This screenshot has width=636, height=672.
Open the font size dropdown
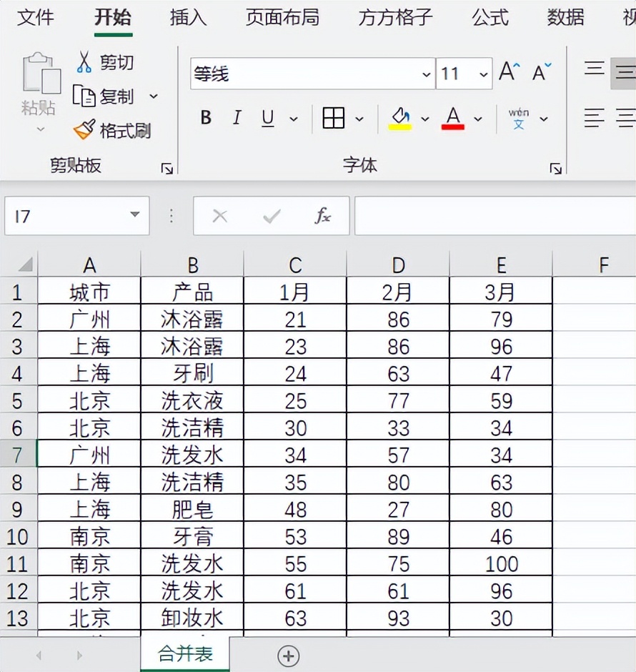point(484,74)
